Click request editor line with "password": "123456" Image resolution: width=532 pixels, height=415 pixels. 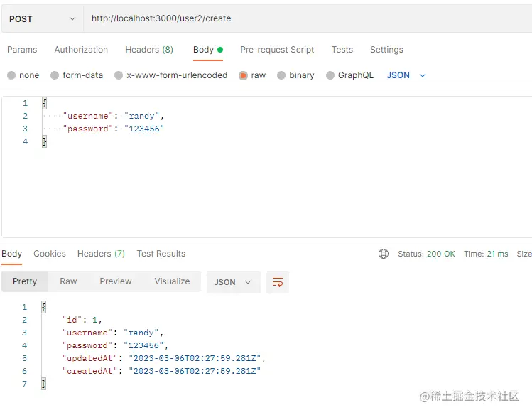pyautogui.click(x=114, y=129)
